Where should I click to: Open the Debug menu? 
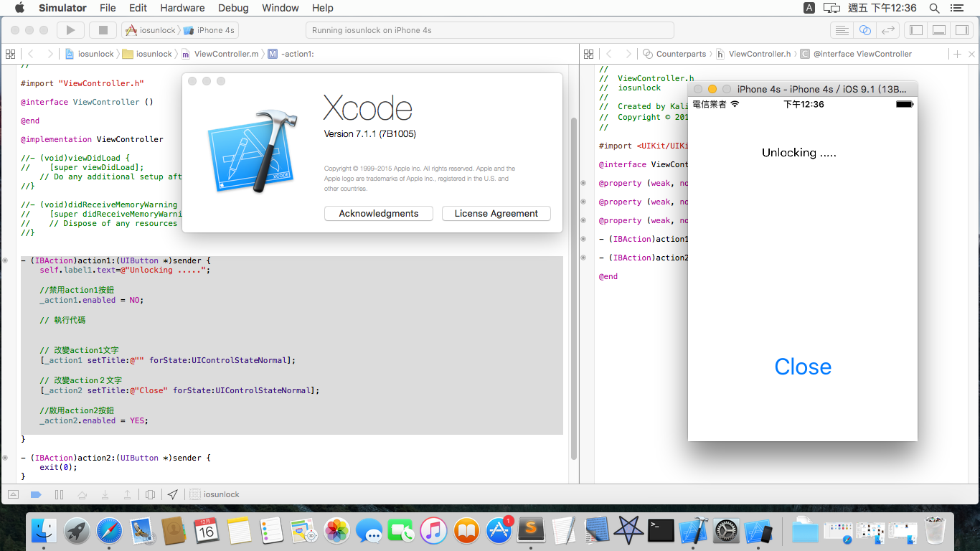[x=233, y=8]
